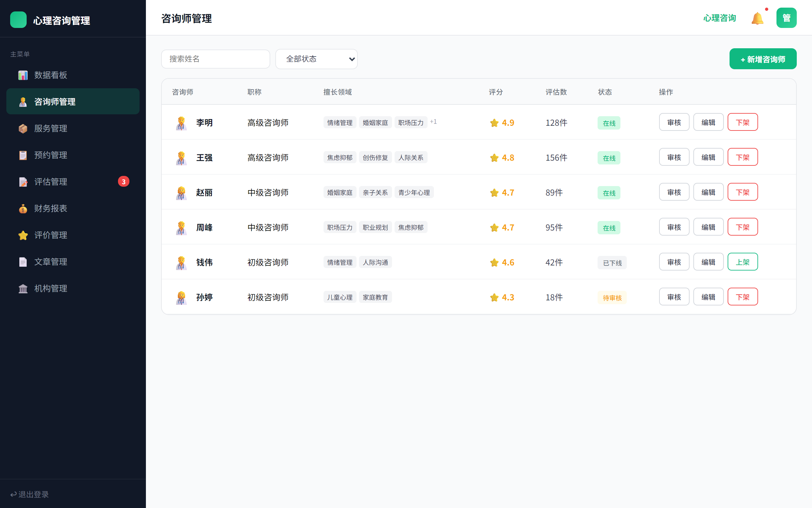Image resolution: width=812 pixels, height=508 pixels.
Task: Click the rating star for 李明
Action: tap(494, 123)
